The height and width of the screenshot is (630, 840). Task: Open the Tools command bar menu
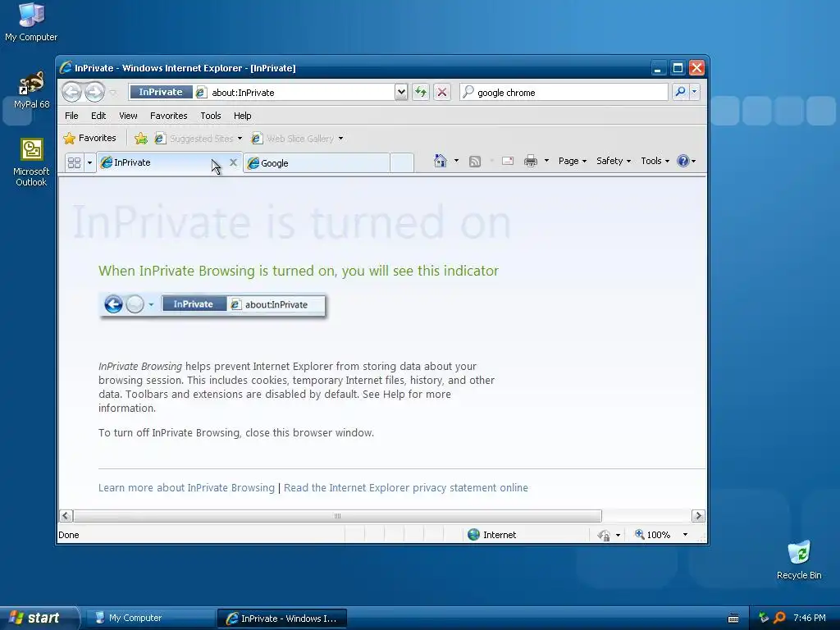click(x=655, y=161)
